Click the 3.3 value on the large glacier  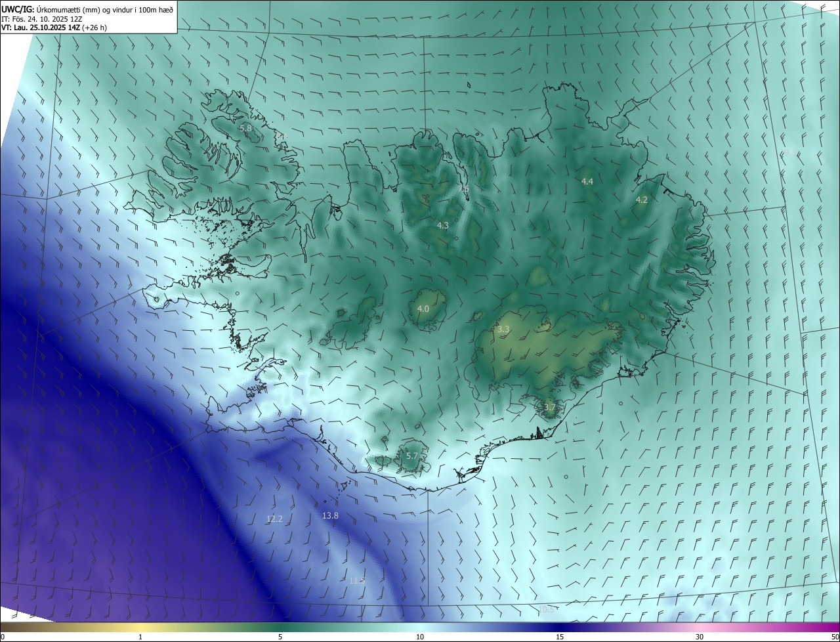coord(503,330)
